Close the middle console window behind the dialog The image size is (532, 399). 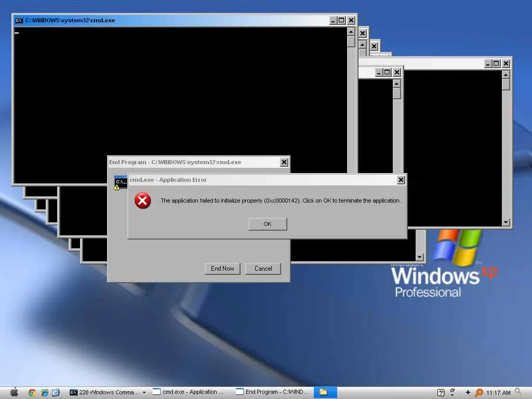[396, 72]
